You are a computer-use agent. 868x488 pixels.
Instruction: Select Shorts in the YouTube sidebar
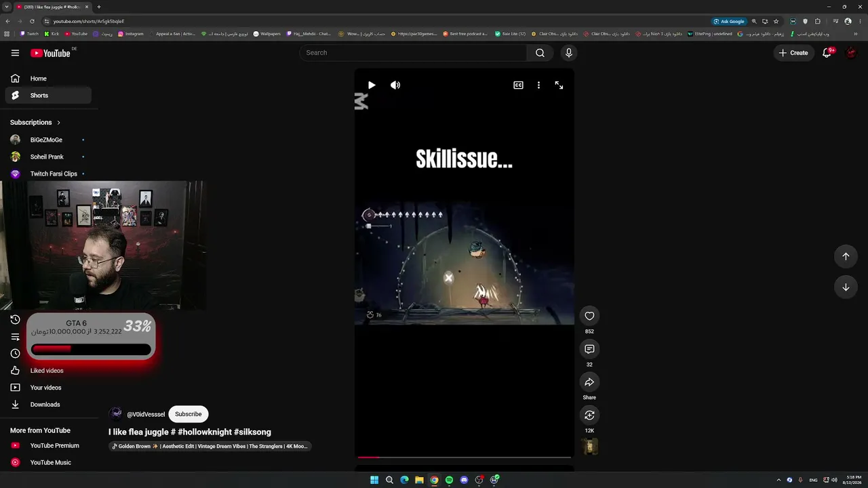pos(48,96)
